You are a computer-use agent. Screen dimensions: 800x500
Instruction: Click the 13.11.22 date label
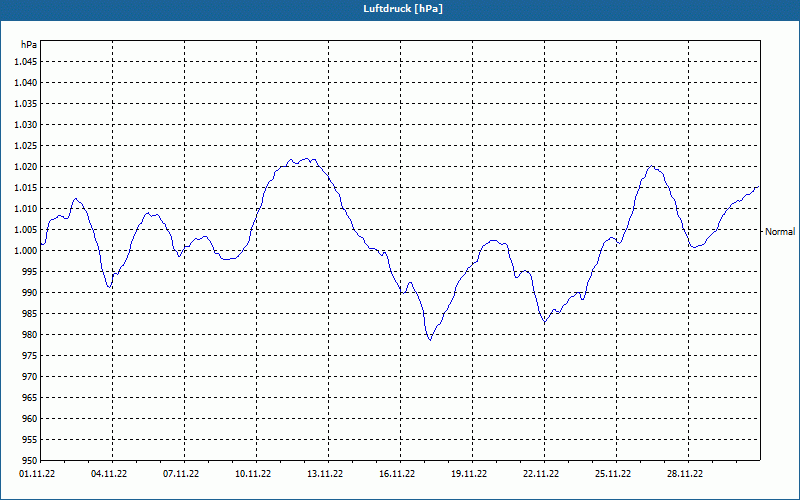coord(324,473)
